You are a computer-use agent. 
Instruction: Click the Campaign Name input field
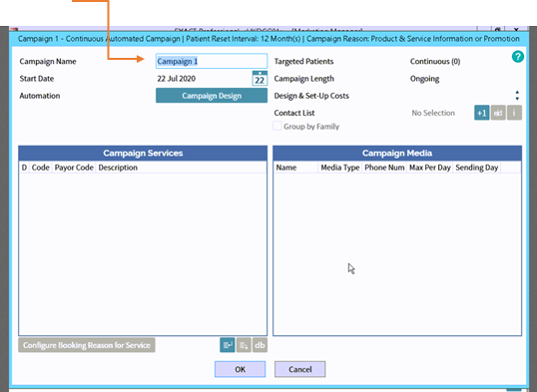click(x=212, y=61)
